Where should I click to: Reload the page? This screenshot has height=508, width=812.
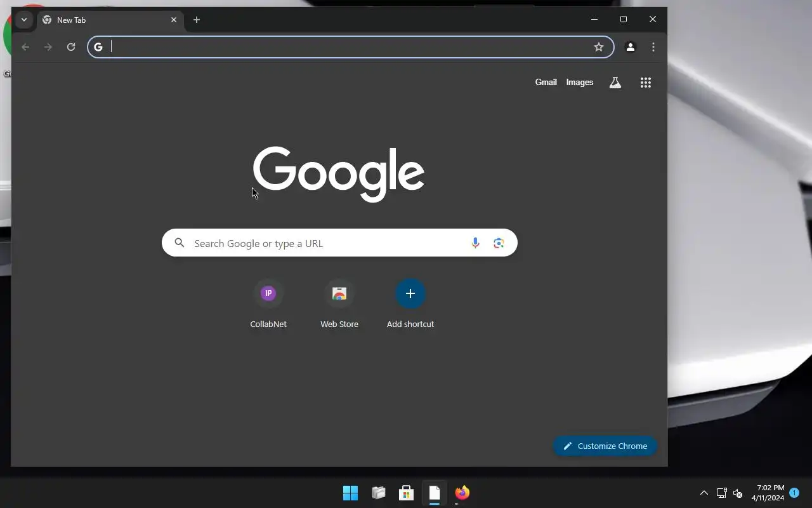(x=71, y=47)
